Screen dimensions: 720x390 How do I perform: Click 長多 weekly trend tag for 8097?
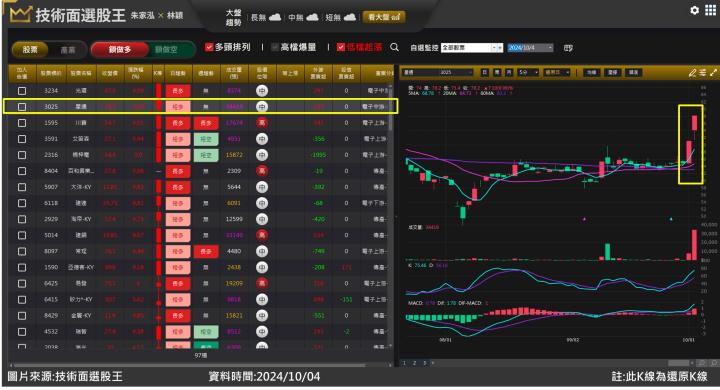[206, 251]
